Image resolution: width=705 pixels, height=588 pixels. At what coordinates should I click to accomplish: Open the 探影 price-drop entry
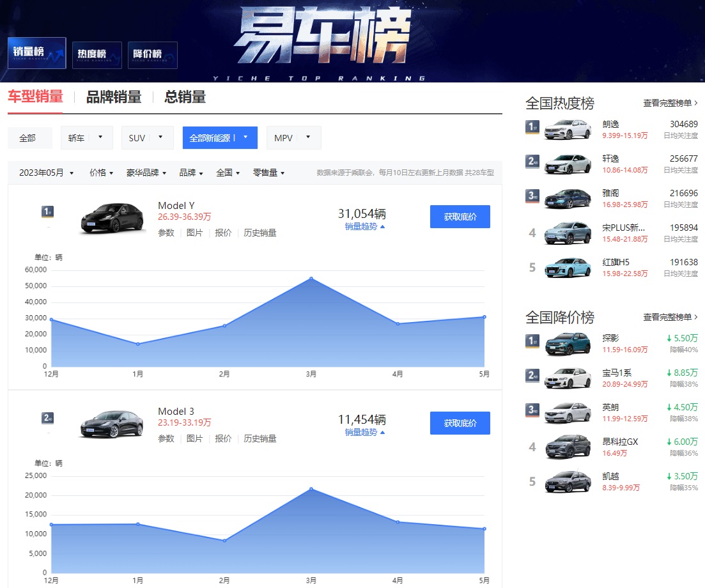click(610, 338)
